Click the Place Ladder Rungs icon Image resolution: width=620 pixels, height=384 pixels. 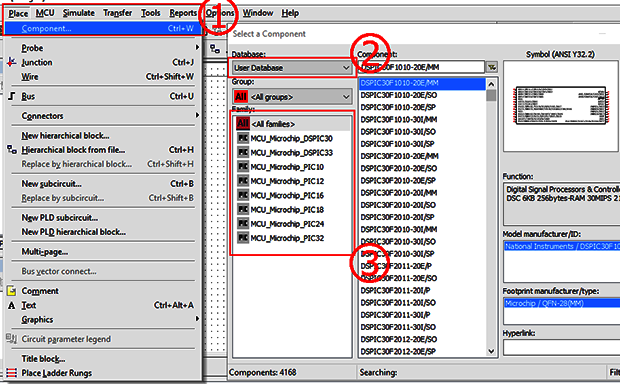12,373
